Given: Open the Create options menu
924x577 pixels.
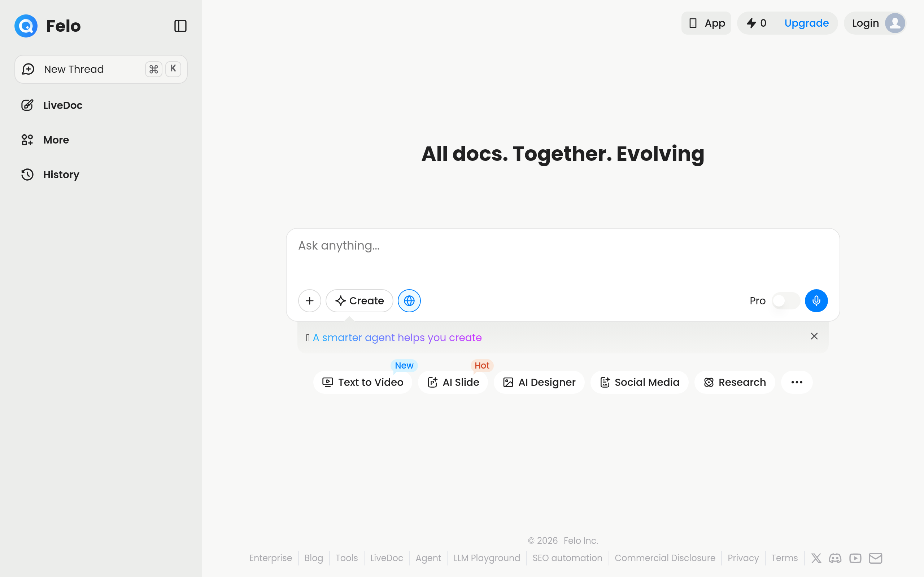Looking at the screenshot, I should point(359,301).
